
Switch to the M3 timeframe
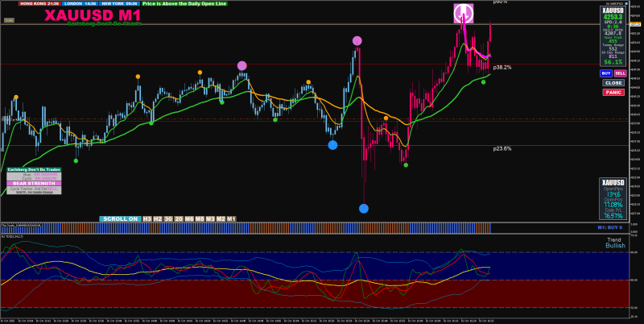pyautogui.click(x=210, y=218)
